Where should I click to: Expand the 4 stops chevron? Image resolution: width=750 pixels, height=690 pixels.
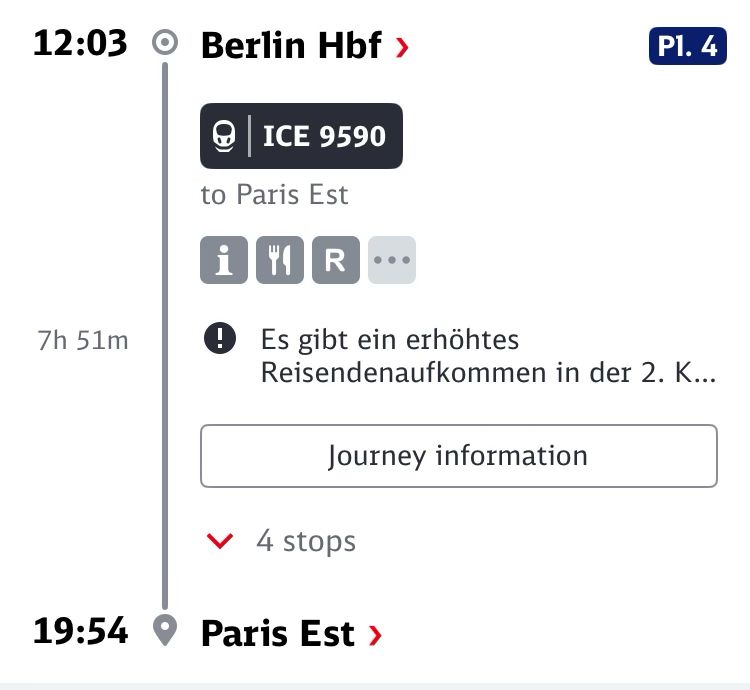tap(219, 542)
